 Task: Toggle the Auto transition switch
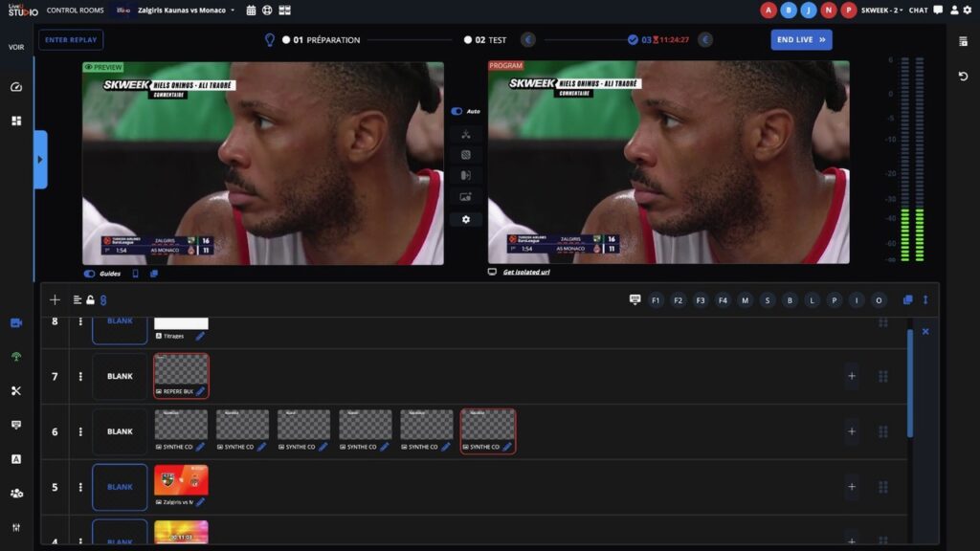tap(457, 111)
